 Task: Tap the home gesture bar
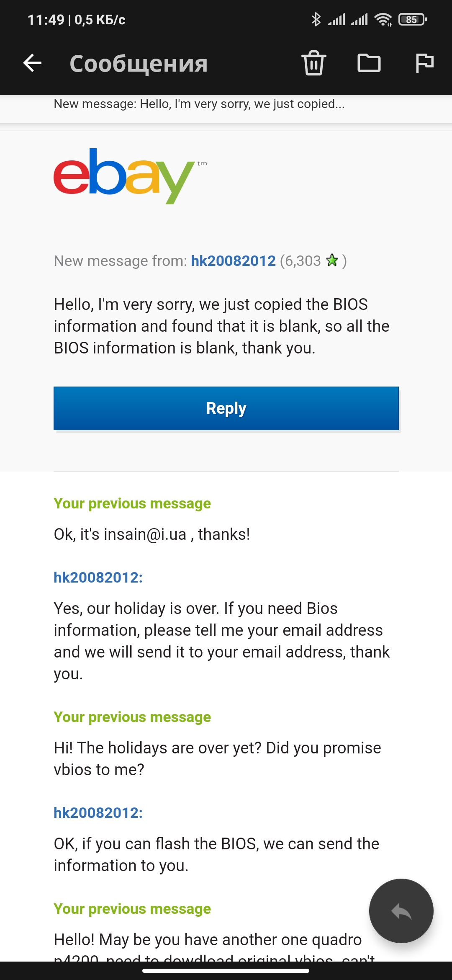(226, 971)
